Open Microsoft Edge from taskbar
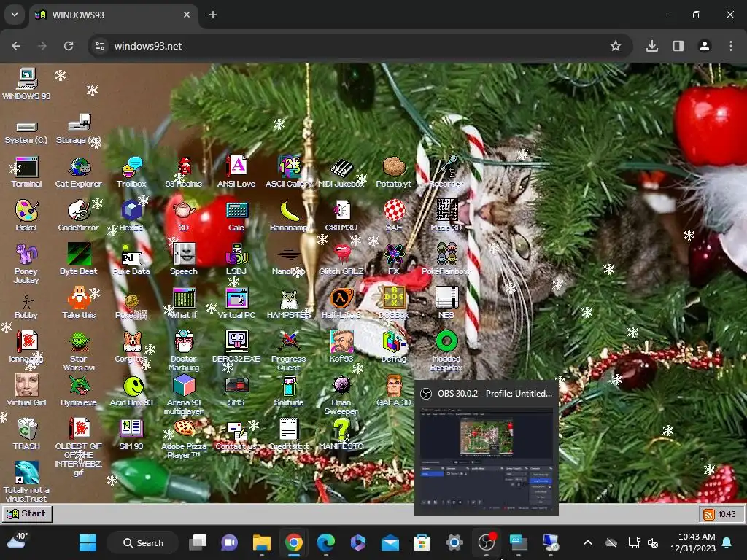 click(x=326, y=542)
